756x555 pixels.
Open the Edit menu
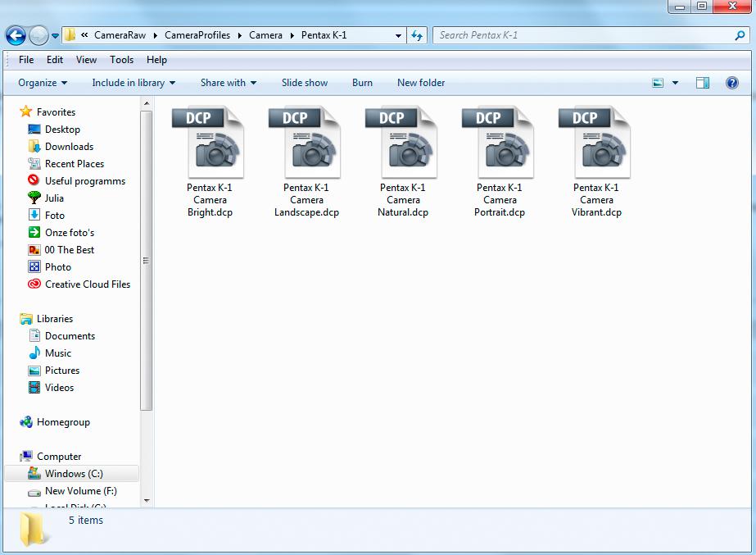[x=55, y=60]
